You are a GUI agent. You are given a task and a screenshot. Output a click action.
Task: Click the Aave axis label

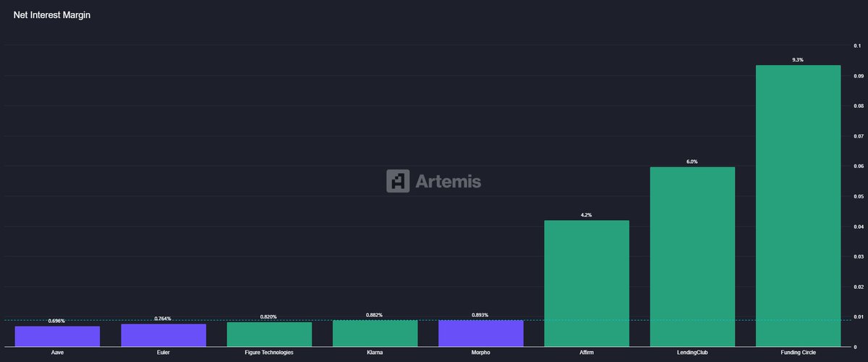[x=57, y=353]
